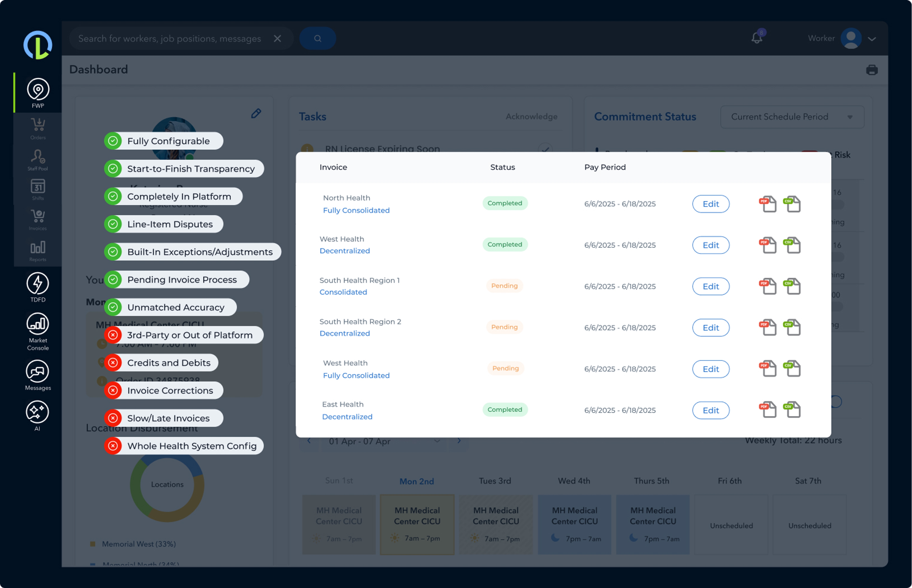This screenshot has width=912, height=588.
Task: Open the Invoices sidebar item
Action: point(38,220)
